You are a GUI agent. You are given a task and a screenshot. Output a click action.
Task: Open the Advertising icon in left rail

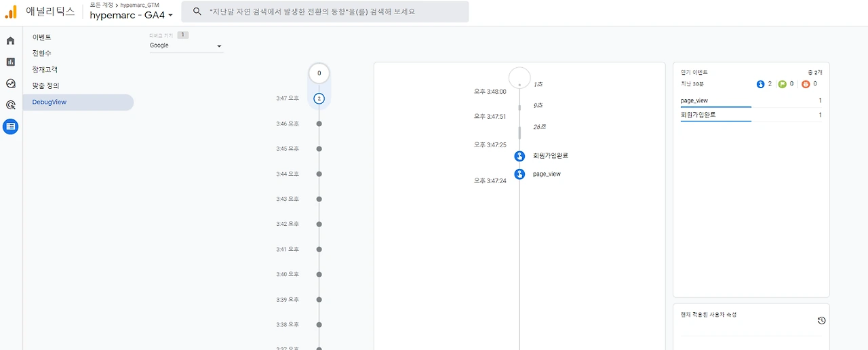[x=10, y=105]
